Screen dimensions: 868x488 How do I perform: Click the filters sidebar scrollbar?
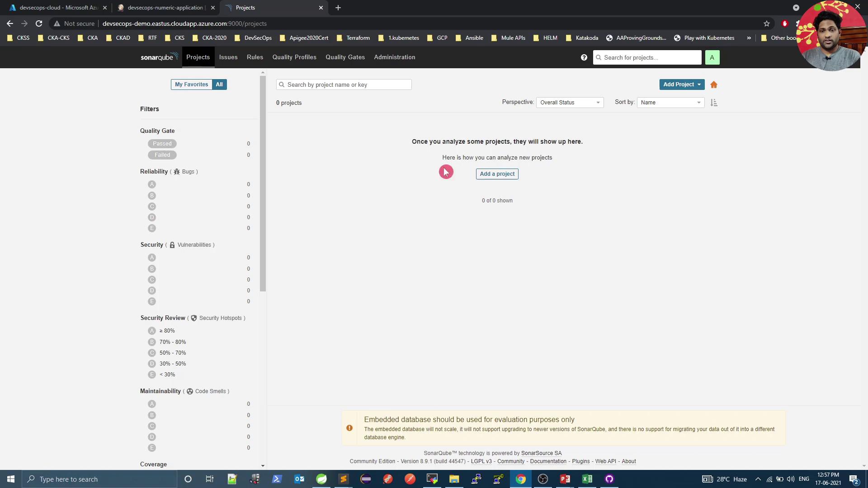tap(263, 181)
